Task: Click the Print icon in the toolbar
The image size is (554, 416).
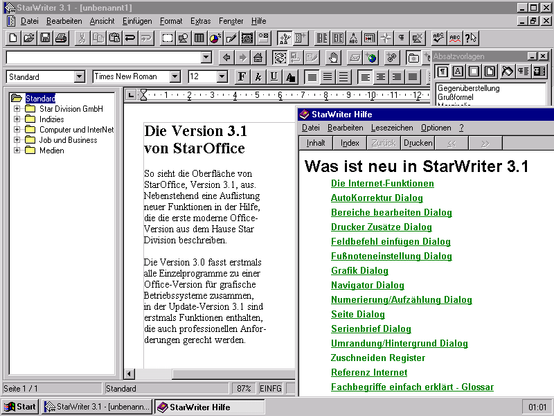Action: (61, 38)
